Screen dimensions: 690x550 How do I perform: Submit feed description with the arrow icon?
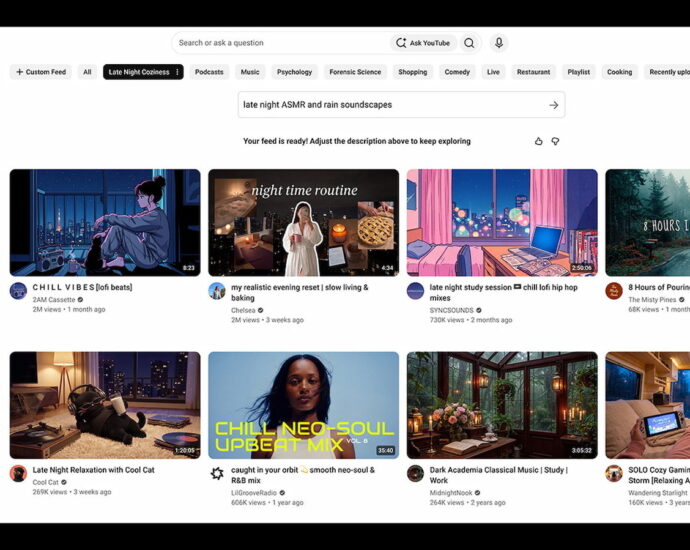[554, 105]
